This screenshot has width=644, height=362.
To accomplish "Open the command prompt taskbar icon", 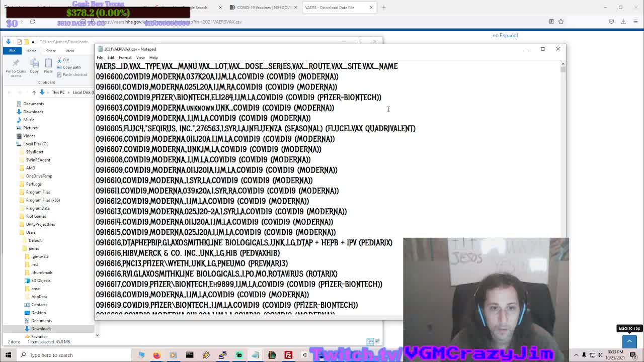I will point(190,355).
